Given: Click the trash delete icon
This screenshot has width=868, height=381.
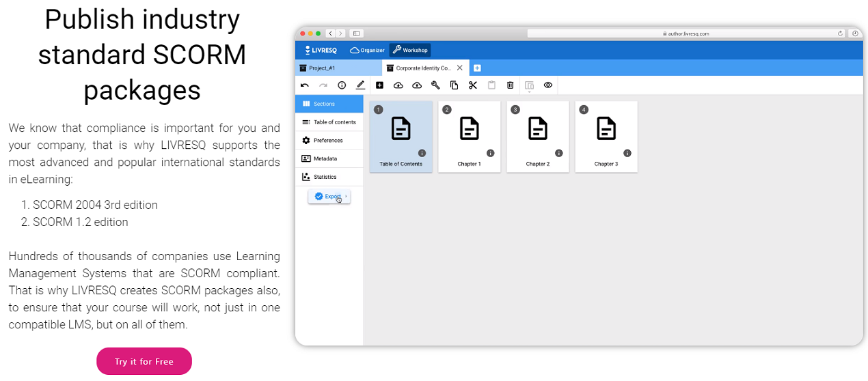Looking at the screenshot, I should click(x=510, y=85).
